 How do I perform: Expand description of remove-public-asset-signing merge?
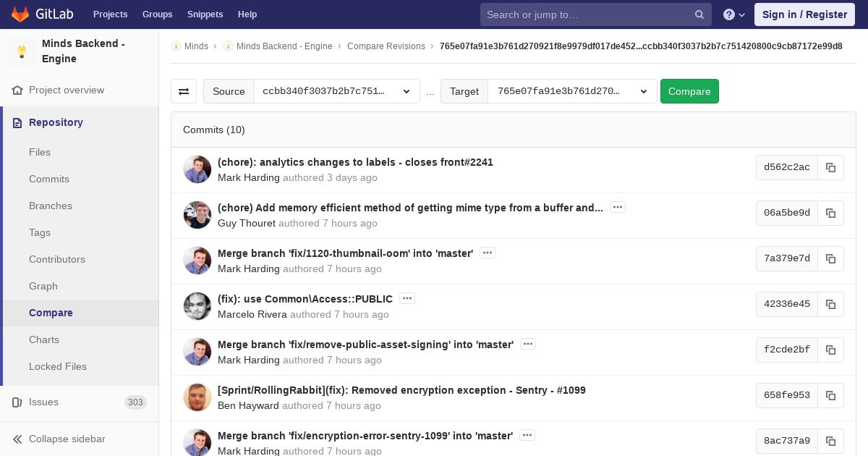pos(528,344)
